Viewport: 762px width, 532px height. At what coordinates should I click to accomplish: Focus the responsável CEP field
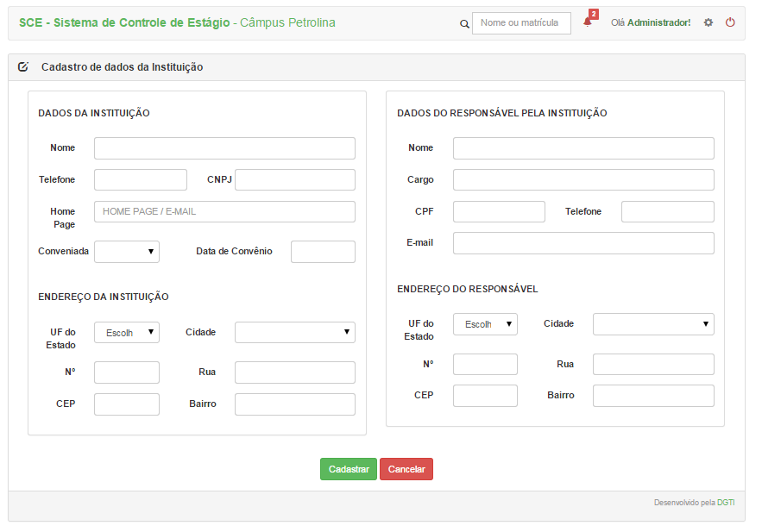pos(485,396)
